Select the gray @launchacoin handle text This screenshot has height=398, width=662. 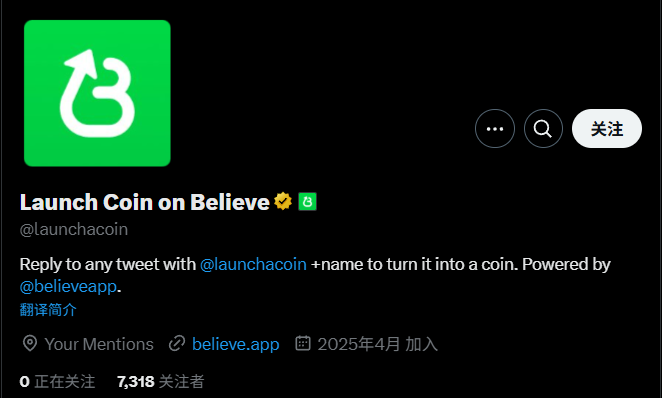(74, 230)
